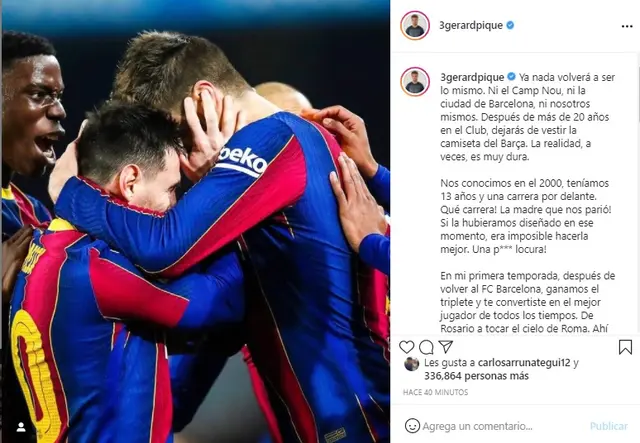
Task: Focus the Agrega un comentario field
Action: [478, 426]
